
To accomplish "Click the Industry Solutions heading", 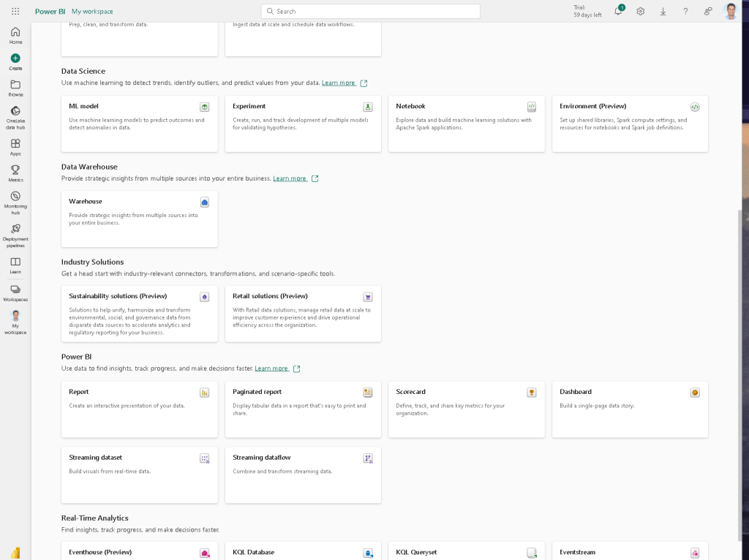I will (92, 262).
